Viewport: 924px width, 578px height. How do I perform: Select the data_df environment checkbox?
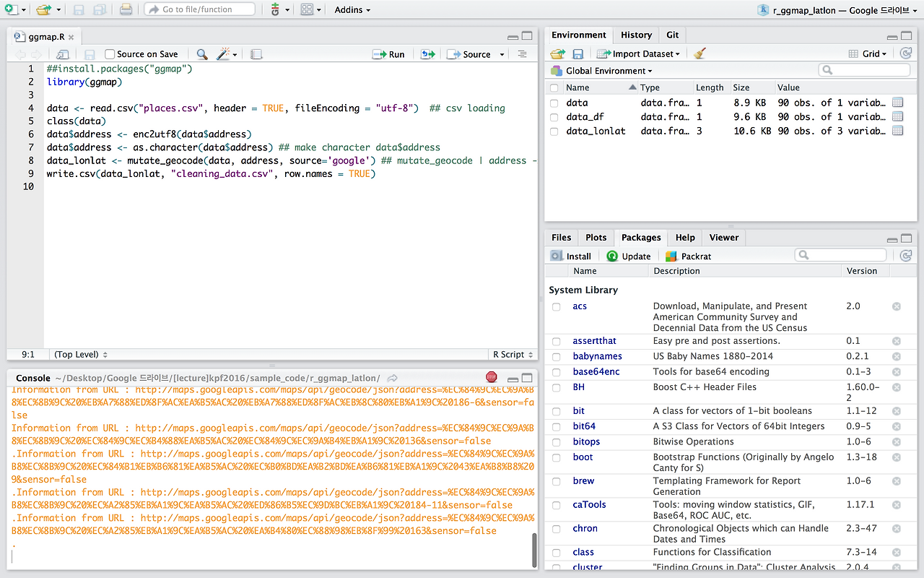(554, 117)
